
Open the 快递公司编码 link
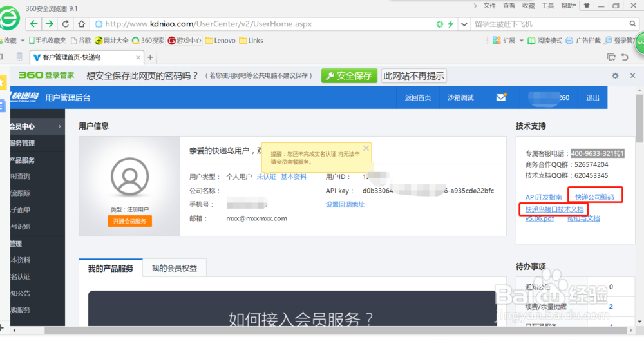tap(594, 197)
